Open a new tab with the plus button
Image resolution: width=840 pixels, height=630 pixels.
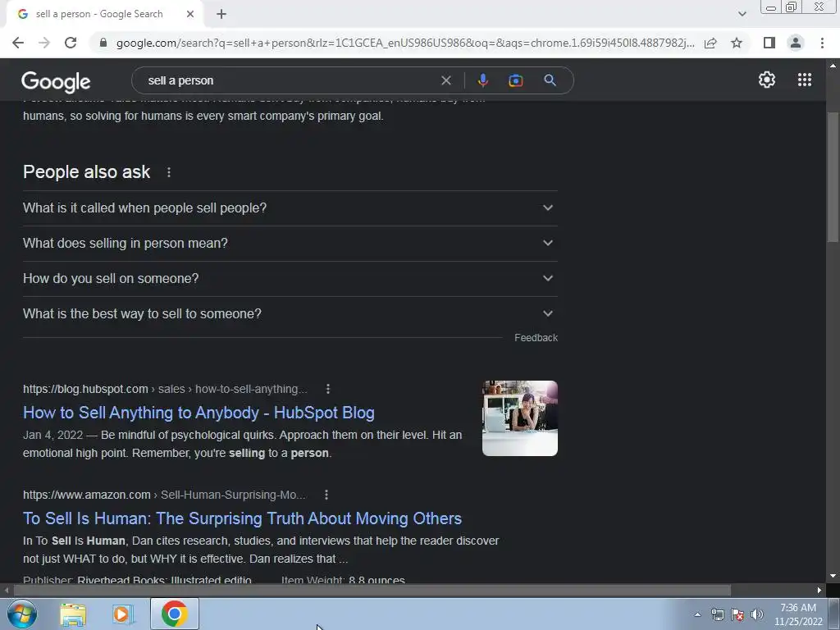[x=221, y=15]
